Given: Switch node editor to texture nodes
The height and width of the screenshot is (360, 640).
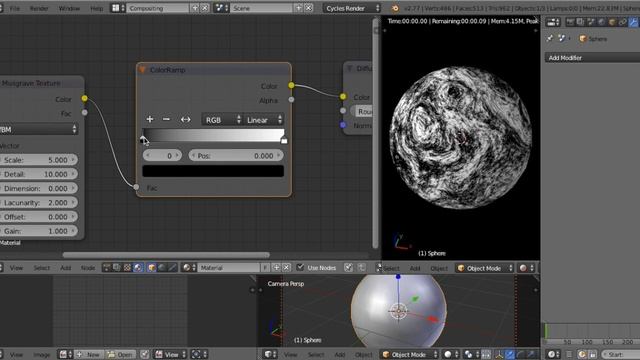Looking at the screenshot, I should pos(127,268).
